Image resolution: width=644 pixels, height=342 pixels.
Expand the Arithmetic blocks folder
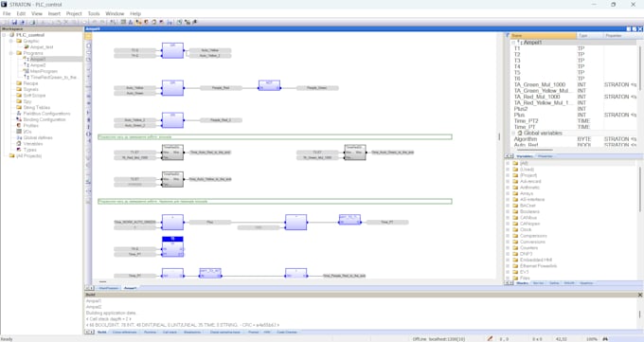tap(508, 188)
